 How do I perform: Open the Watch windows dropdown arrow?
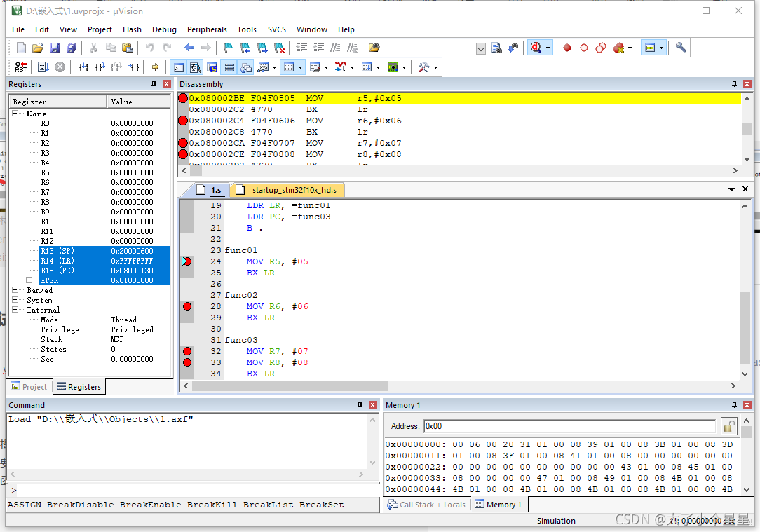pyautogui.click(x=274, y=67)
